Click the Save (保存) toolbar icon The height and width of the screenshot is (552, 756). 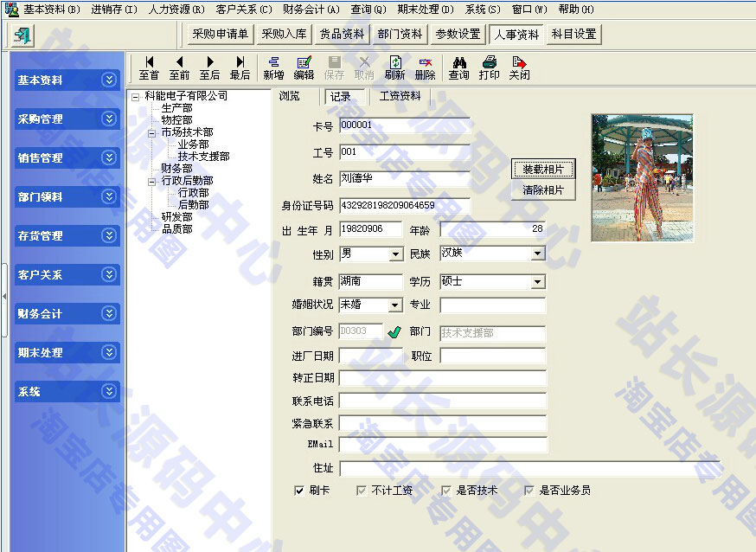334,68
